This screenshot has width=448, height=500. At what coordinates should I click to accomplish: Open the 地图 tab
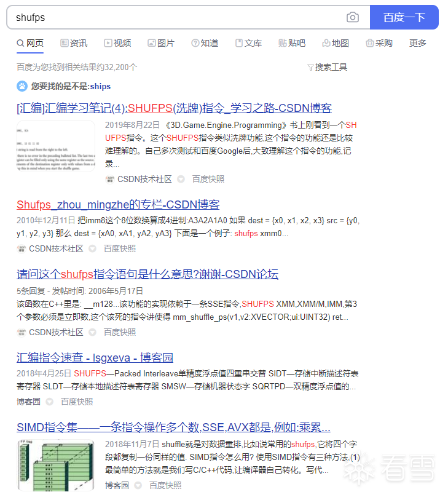coord(336,43)
